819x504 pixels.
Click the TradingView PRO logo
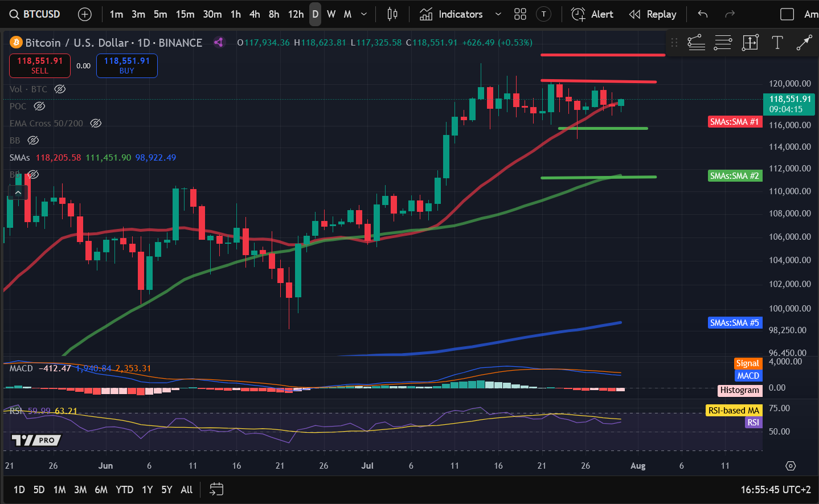[x=36, y=440]
